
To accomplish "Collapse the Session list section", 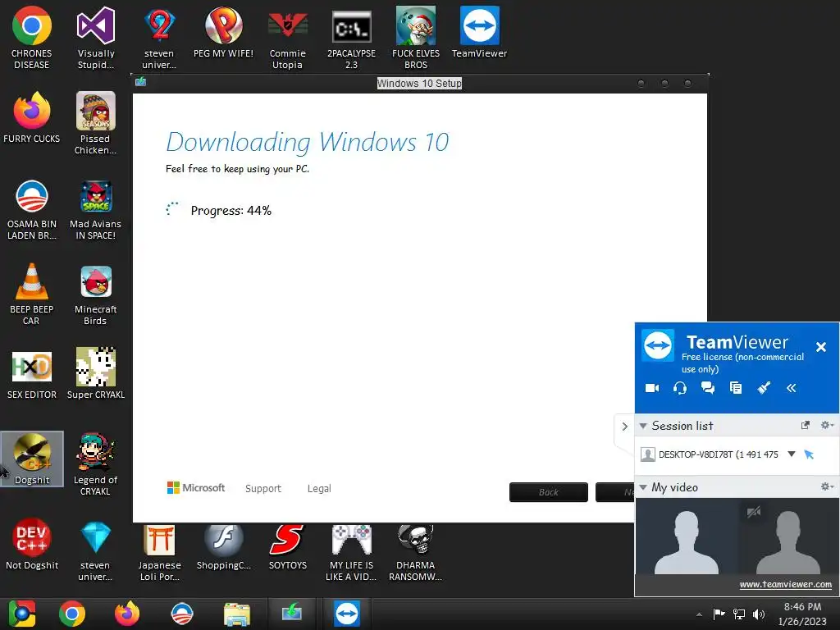I will tap(643, 427).
